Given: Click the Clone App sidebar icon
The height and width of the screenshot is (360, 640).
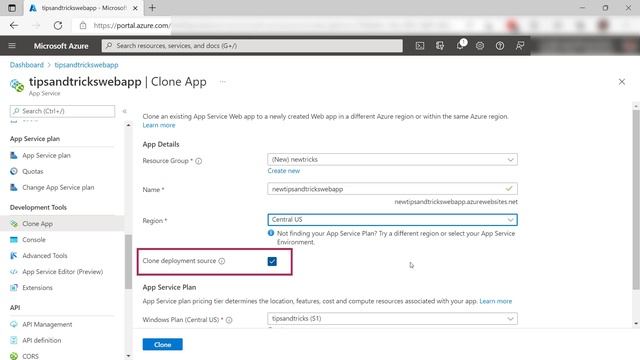Looking at the screenshot, I should point(14,224).
